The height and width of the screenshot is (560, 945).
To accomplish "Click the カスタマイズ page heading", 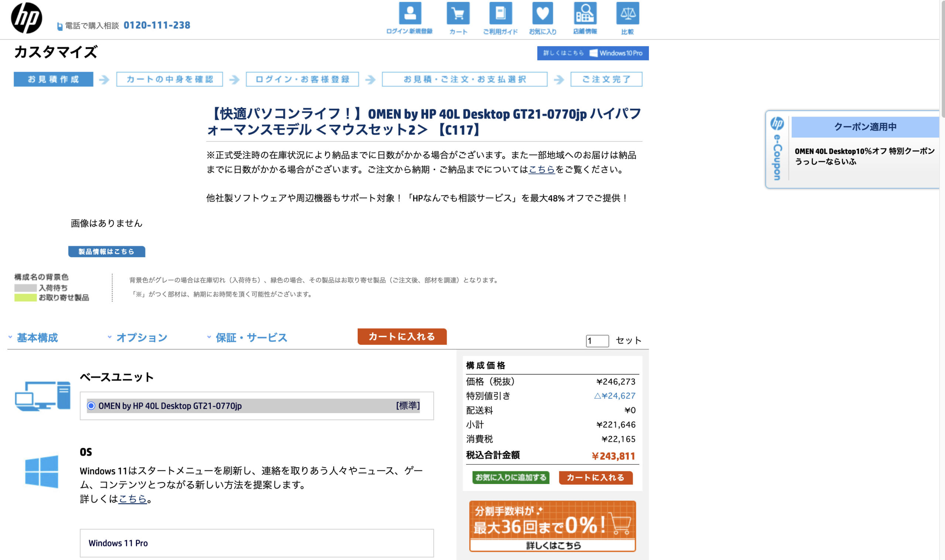I will click(56, 52).
